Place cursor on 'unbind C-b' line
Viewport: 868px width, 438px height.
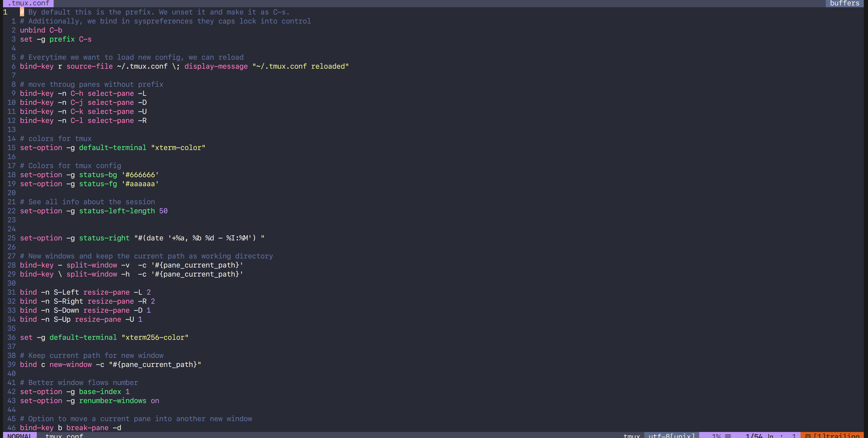pyautogui.click(x=41, y=30)
